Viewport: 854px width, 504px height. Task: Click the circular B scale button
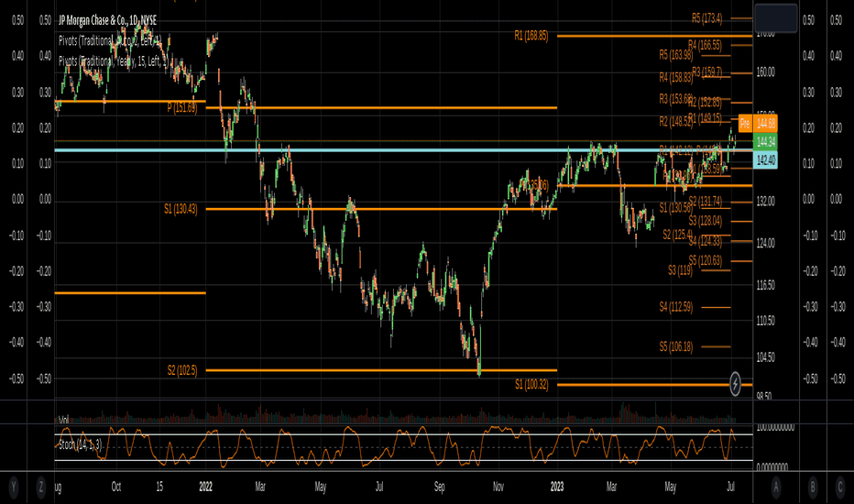(813, 487)
